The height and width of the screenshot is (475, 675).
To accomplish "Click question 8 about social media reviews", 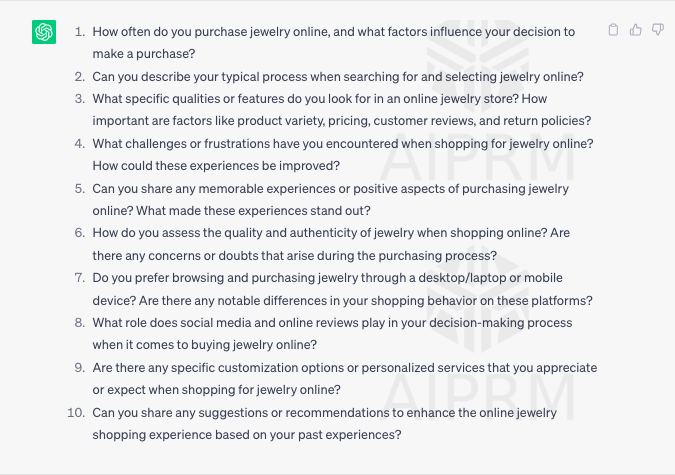I will (332, 334).
